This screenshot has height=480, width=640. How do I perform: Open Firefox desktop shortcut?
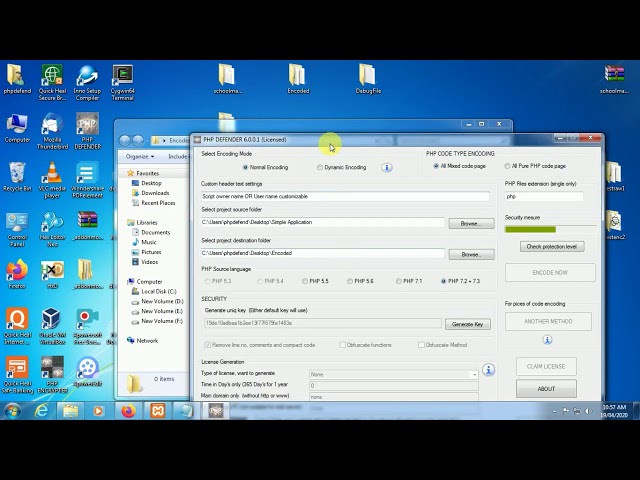17,274
